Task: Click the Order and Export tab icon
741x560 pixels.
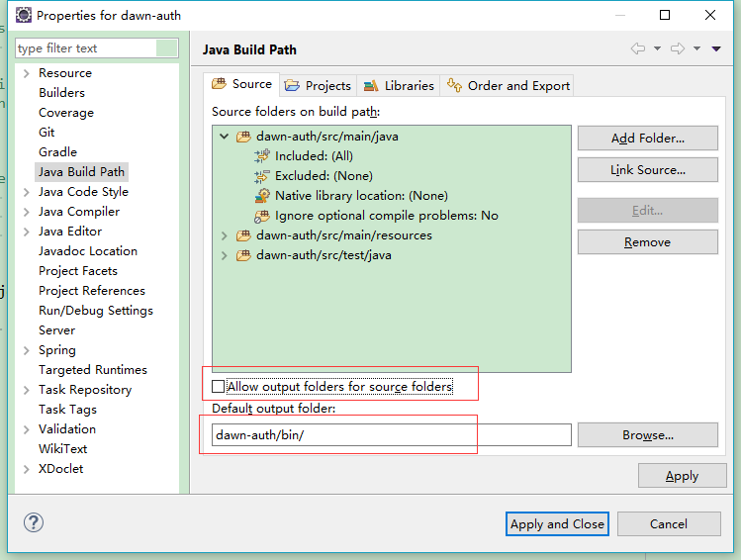Action: (455, 85)
